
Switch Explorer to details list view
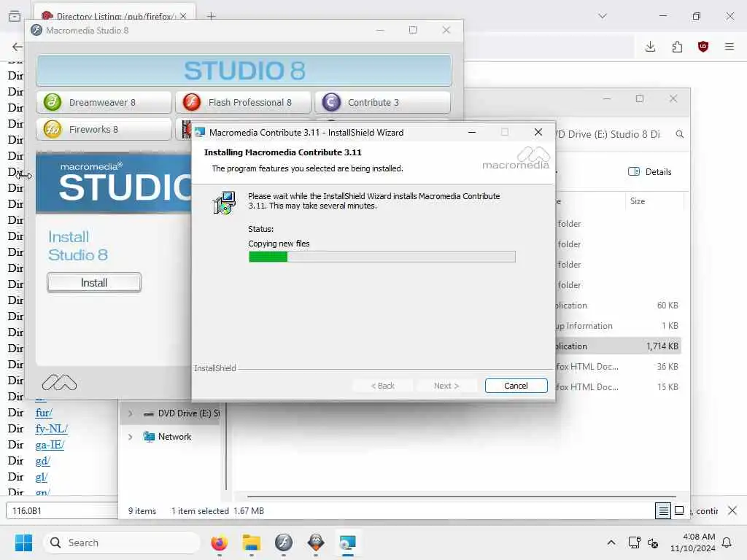click(x=662, y=511)
